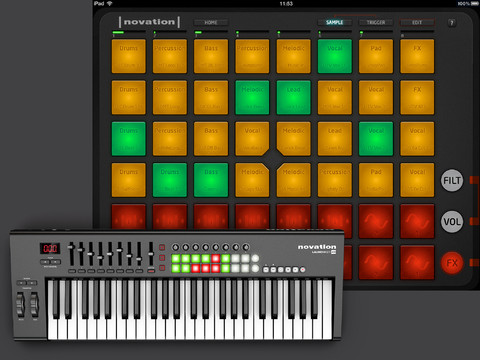480x360 pixels.
Task: Switch to the SAMPLE tab
Action: 334,22
